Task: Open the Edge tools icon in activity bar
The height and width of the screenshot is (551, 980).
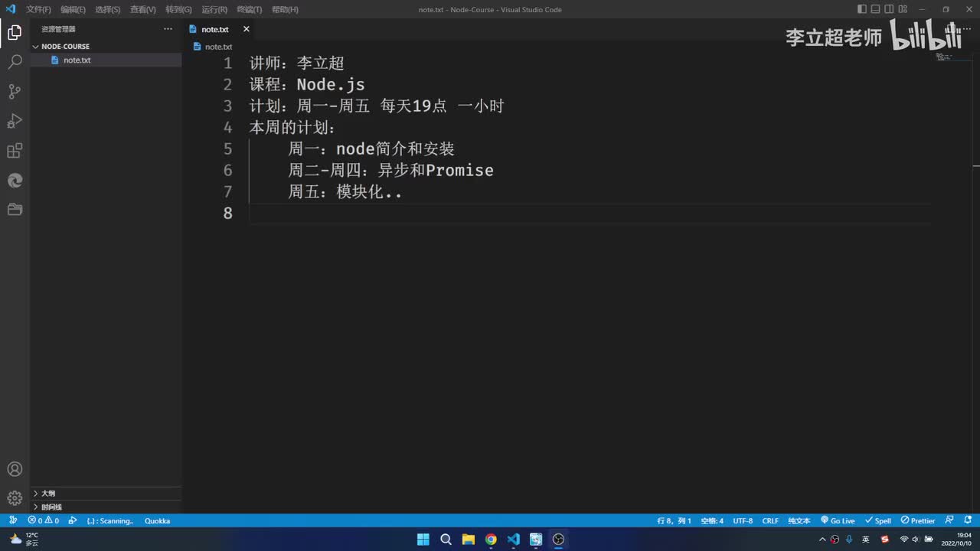Action: (x=15, y=181)
